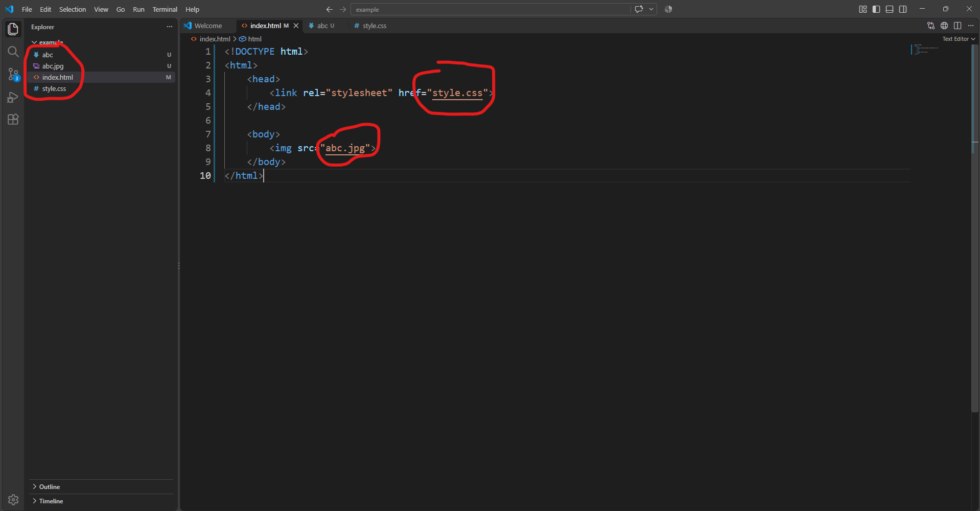Click the VS Code logo icon

tap(9, 9)
